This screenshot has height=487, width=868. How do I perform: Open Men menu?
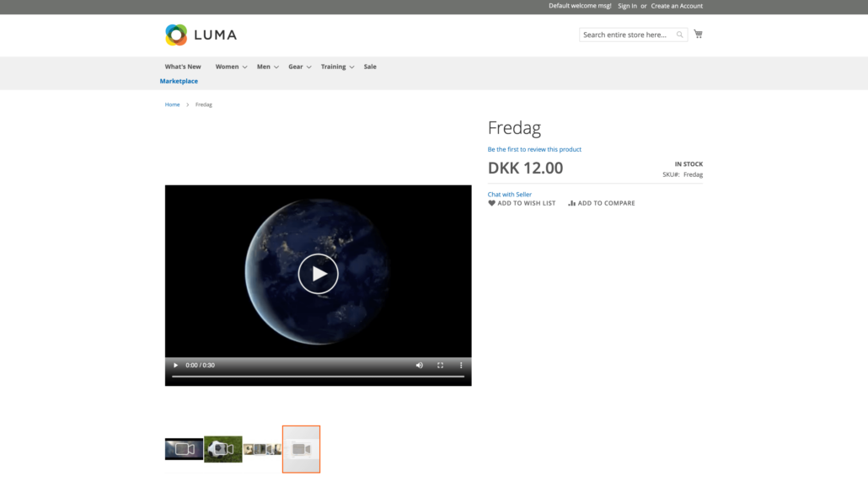click(x=264, y=67)
